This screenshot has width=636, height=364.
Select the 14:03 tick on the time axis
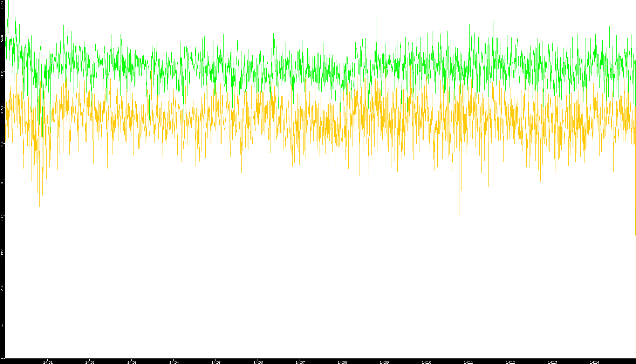[132, 362]
